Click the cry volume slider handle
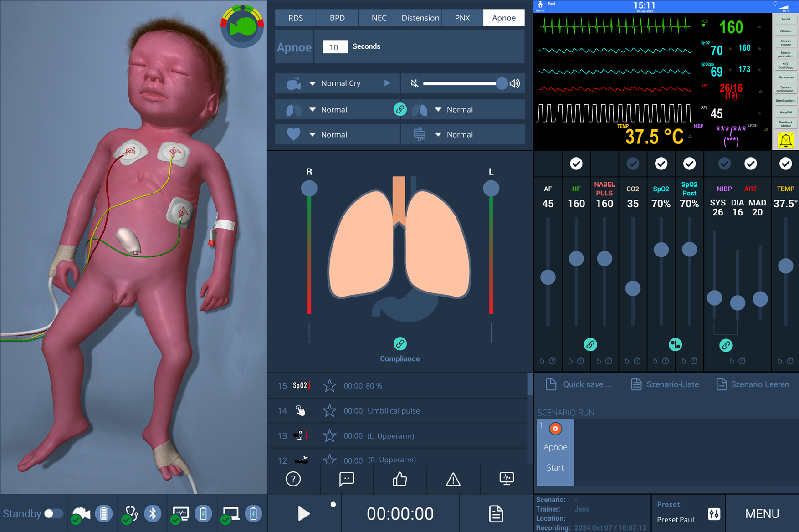 (502, 83)
